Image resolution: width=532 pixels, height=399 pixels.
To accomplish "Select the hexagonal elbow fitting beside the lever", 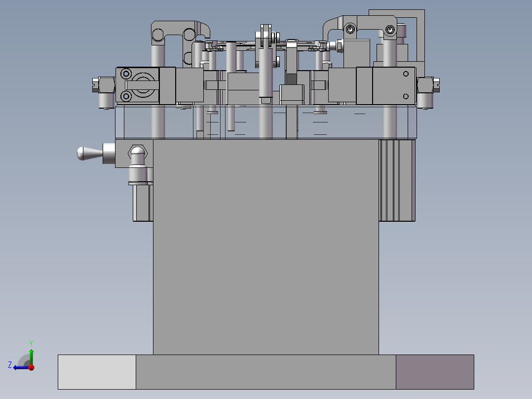I will pyautogui.click(x=138, y=165).
